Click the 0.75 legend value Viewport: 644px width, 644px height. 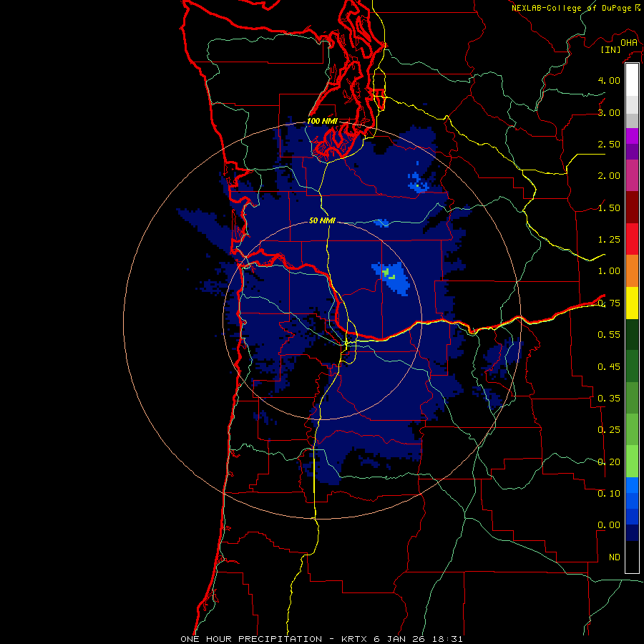click(609, 303)
